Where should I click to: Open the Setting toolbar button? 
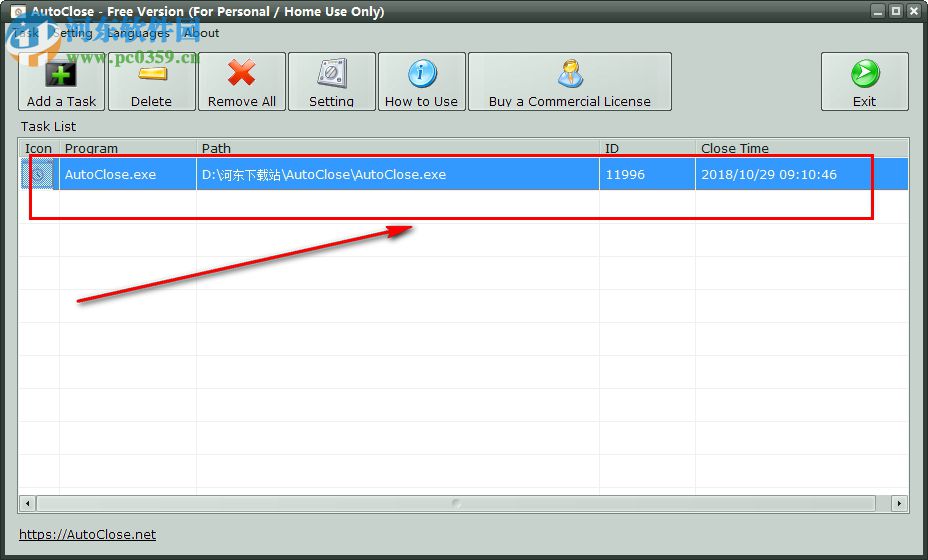[331, 82]
